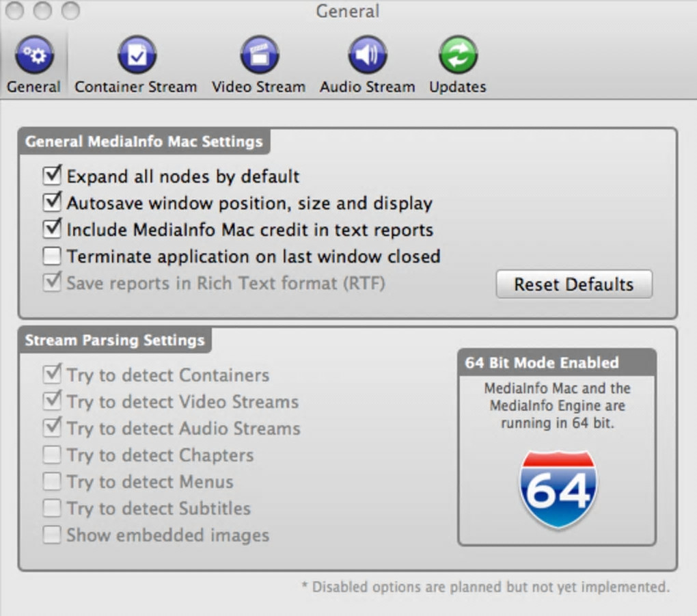Open Updates green arrows icon
This screenshot has height=616, width=697.
pos(459,55)
